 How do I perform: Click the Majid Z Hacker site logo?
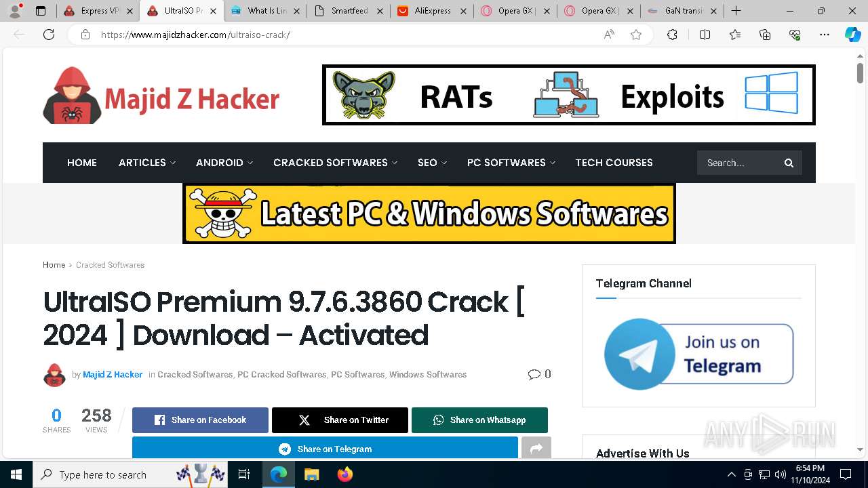click(161, 96)
